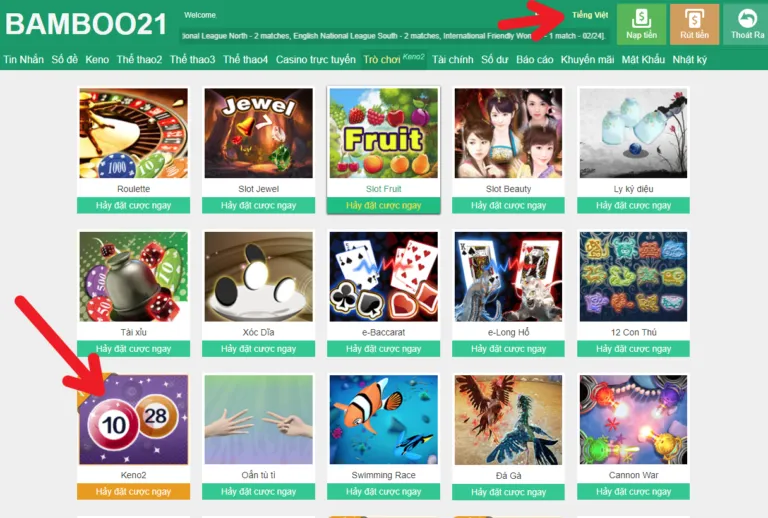Image resolution: width=768 pixels, height=518 pixels.
Task: Open the Nhật ký menu item
Action: (690, 60)
